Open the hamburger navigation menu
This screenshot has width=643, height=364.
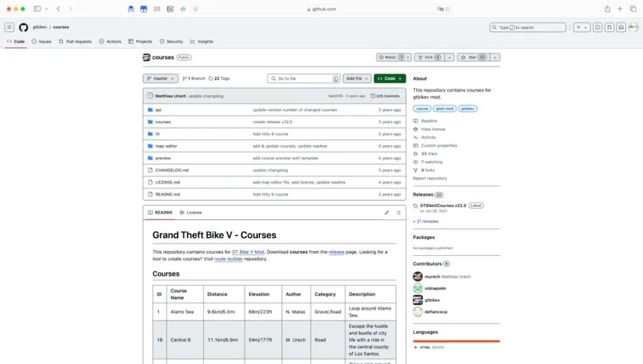click(x=10, y=27)
